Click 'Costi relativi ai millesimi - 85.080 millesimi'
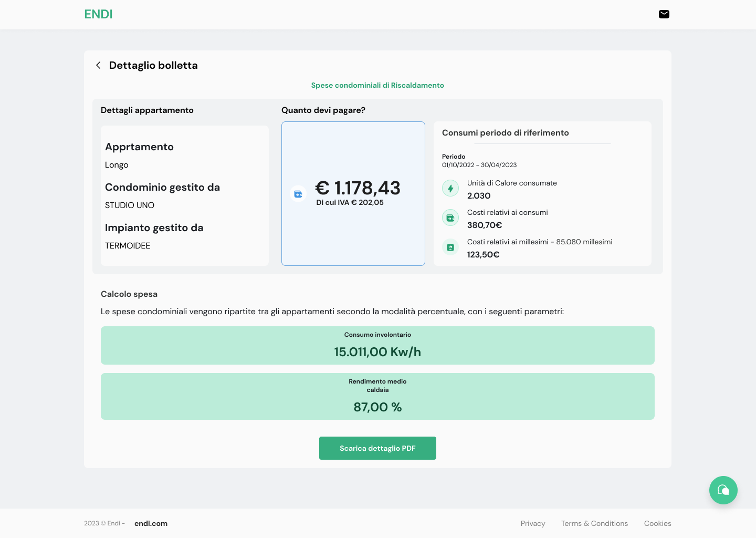Viewport: 756px width, 538px height. tap(540, 242)
